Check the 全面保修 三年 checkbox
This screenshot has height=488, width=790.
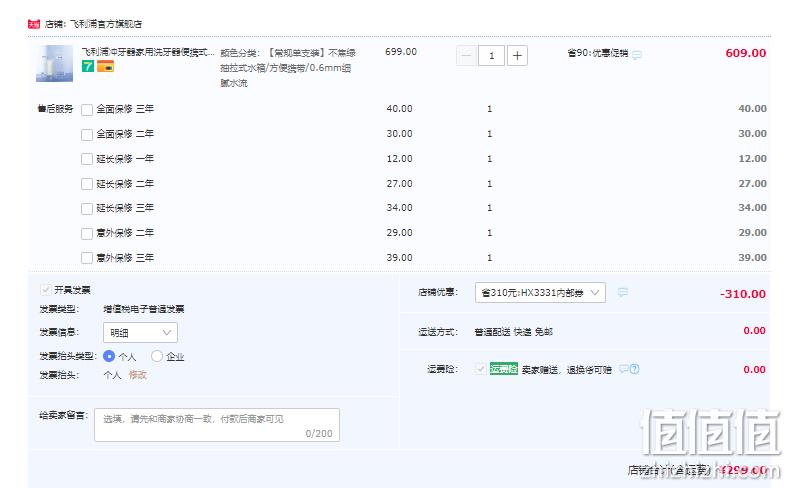[87, 109]
